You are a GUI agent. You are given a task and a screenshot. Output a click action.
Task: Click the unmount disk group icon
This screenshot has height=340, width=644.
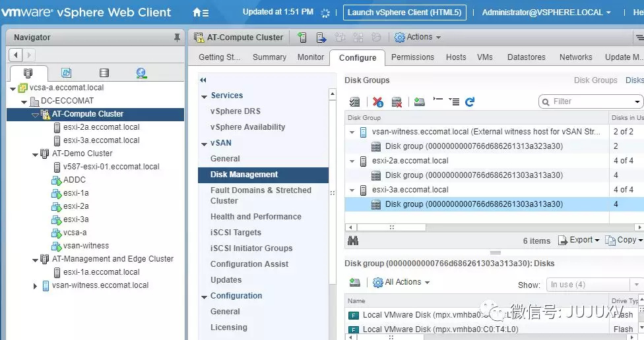(x=397, y=101)
